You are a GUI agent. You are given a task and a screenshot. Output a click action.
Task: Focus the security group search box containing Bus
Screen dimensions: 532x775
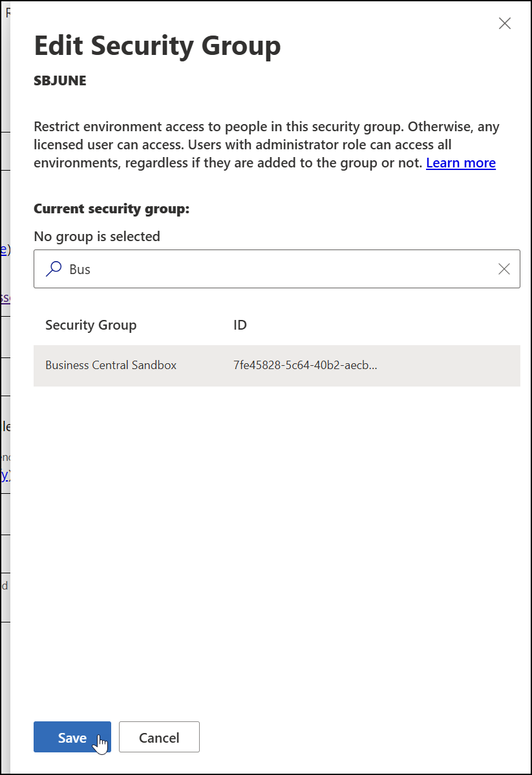coord(277,269)
